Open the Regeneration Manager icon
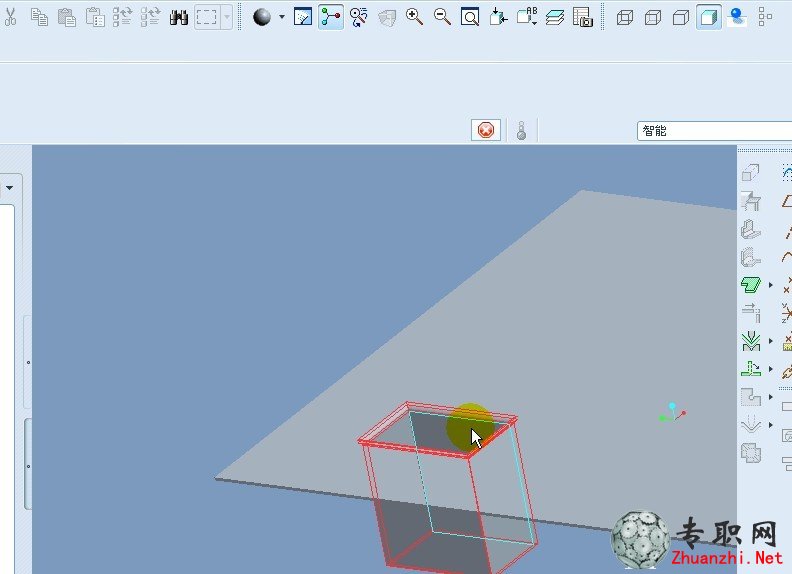Viewport: 792px width, 574px height. click(150, 17)
